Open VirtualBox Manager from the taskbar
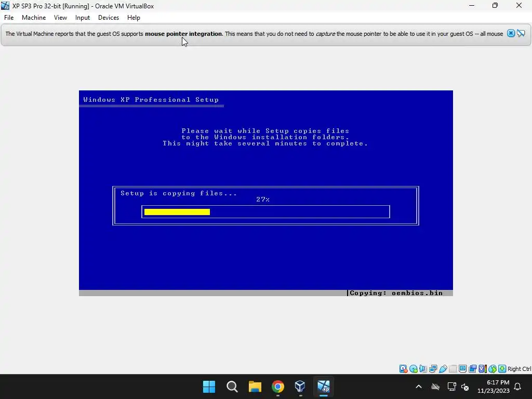The image size is (532, 399). [300, 387]
